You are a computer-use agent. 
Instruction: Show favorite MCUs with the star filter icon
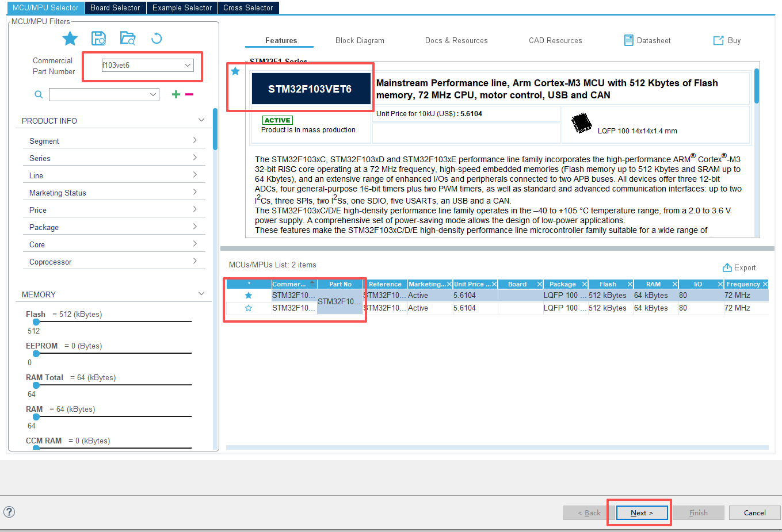(70, 39)
